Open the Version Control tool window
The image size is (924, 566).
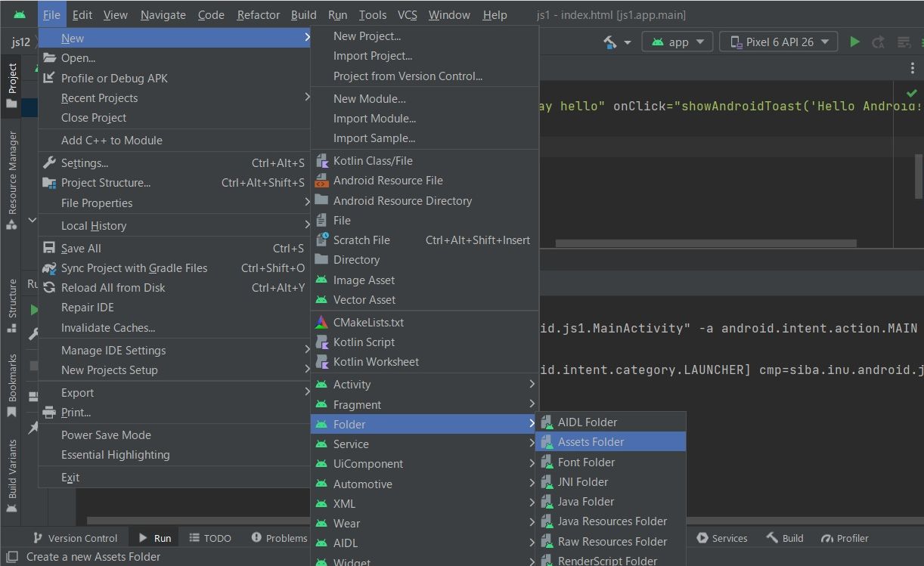coord(74,538)
